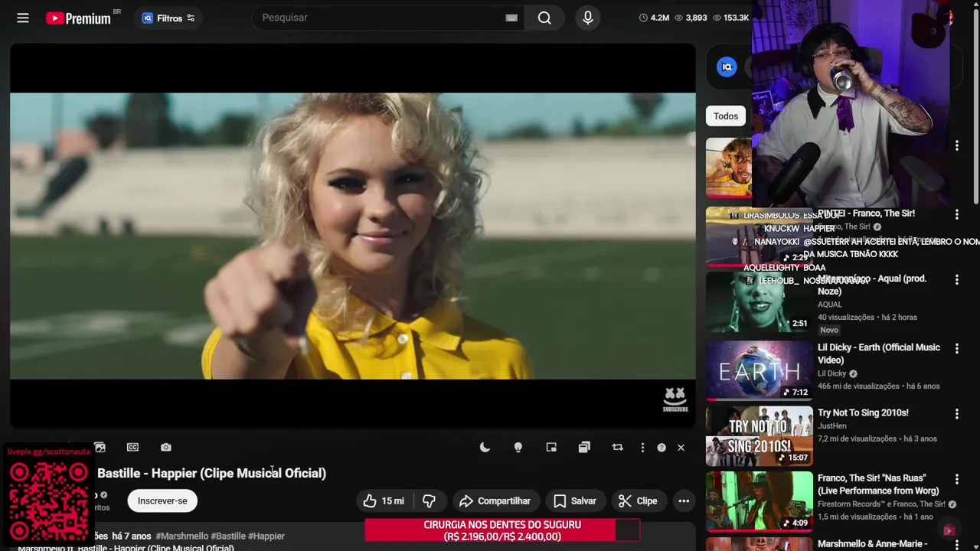
Task: Click on the main video player
Action: 353,236
